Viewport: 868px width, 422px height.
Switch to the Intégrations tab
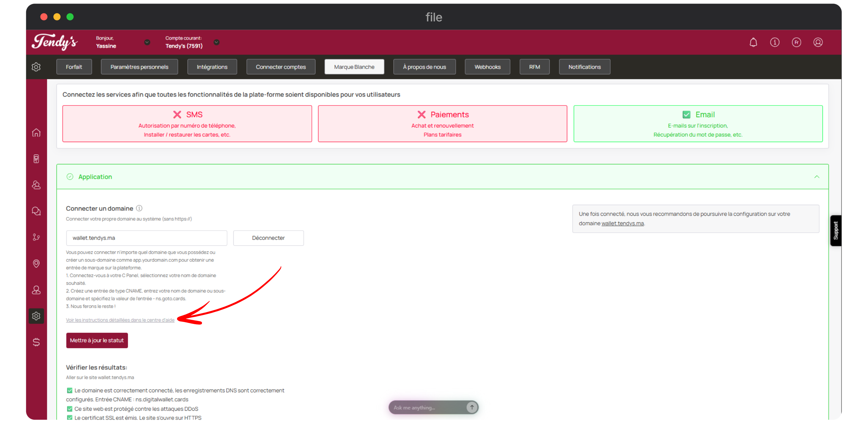(212, 67)
